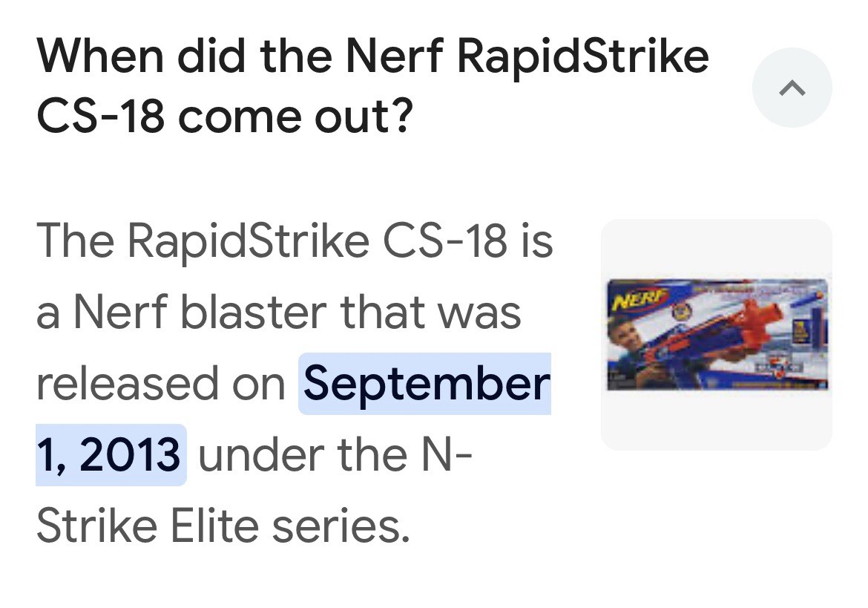
Task: Click the question heading about Nerf RapidStrike
Action: pos(372,86)
